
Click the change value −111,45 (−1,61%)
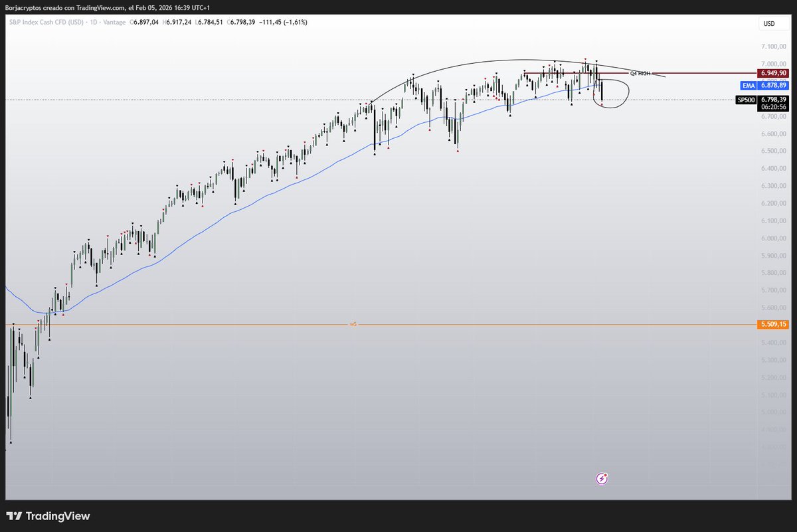[284, 22]
